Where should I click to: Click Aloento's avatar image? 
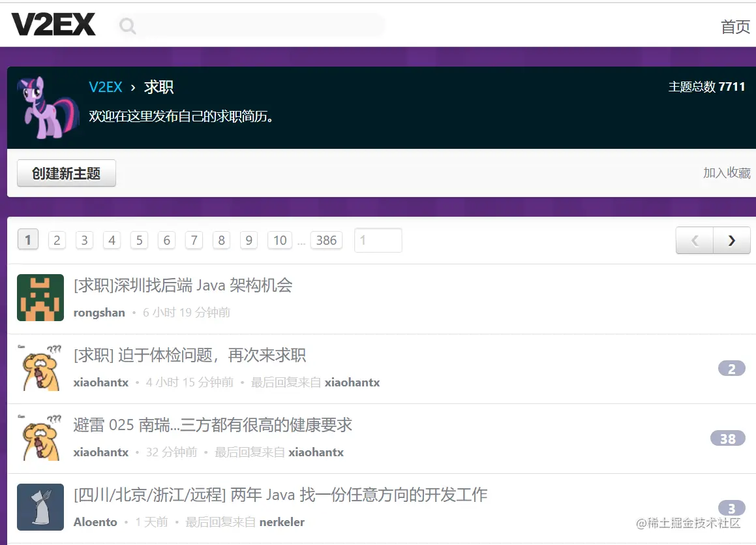[x=40, y=507]
